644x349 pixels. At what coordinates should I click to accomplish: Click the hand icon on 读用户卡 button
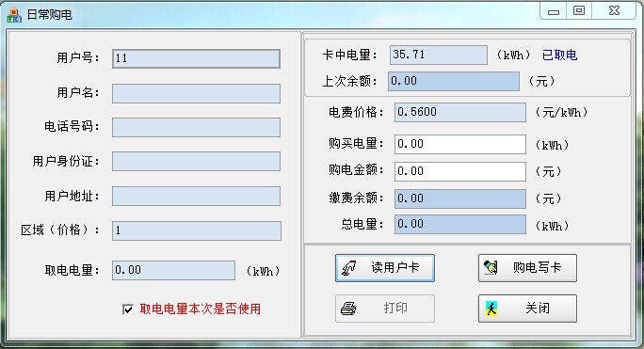pos(348,268)
